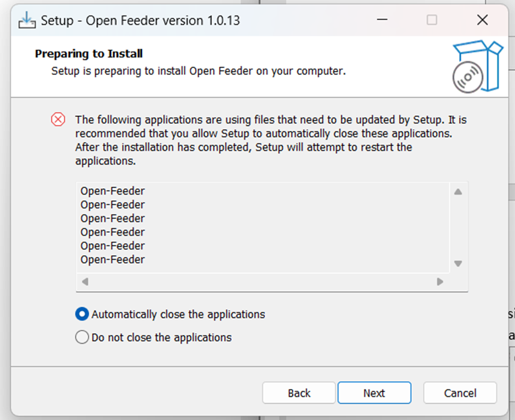Viewport: 515px width, 420px height.
Task: Select the last visible Open-Feeder entry
Action: 113,259
